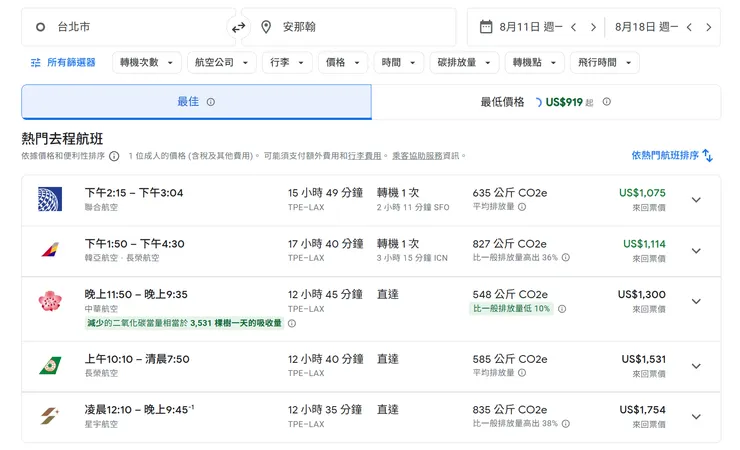Click the sort arrows icon by 依熱門航班排序
740x450 pixels.
click(707, 155)
